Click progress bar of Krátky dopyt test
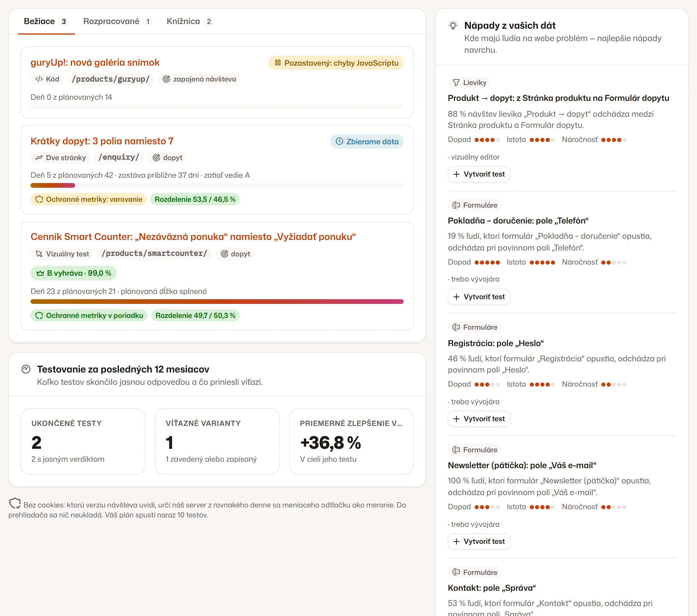Screen dimensions: 697x616 217,185
